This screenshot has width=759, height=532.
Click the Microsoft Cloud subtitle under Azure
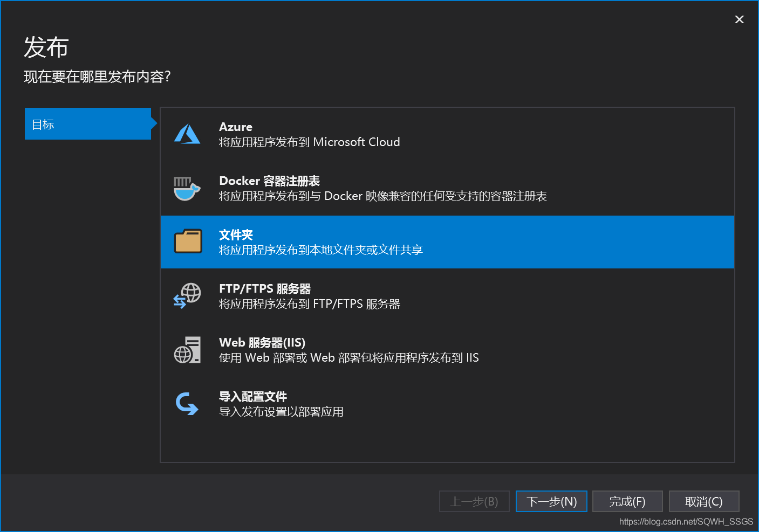(x=310, y=142)
